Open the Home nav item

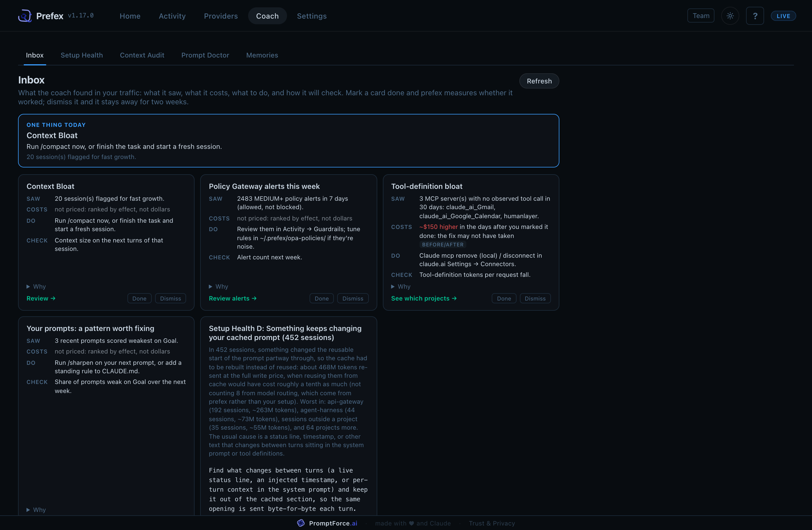coord(130,16)
